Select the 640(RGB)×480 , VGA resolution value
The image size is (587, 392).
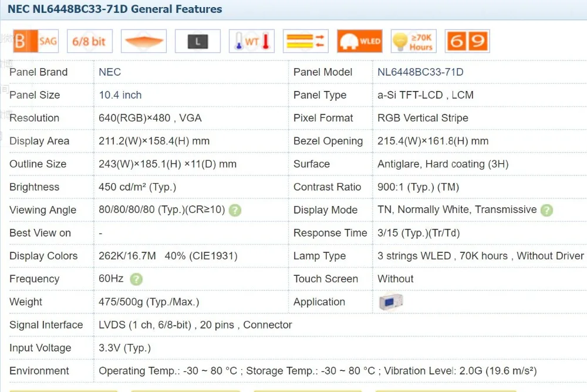(x=150, y=118)
